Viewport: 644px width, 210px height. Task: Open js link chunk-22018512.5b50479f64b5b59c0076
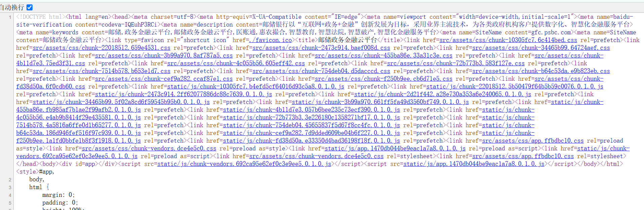pos(515,86)
